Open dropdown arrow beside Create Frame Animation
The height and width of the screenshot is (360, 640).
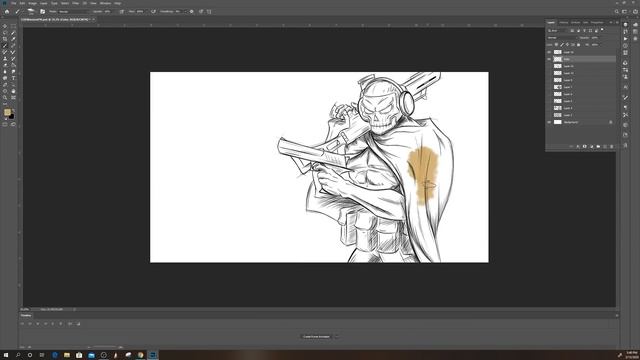point(336,337)
